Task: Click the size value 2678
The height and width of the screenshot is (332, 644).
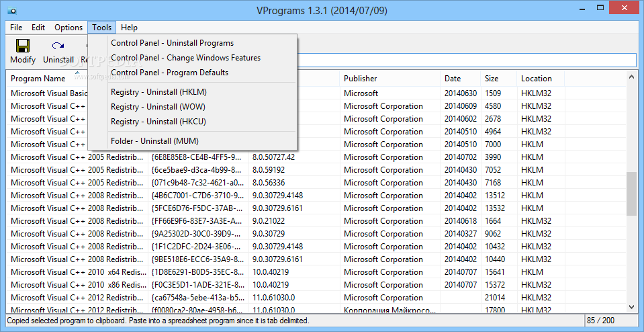Action: tap(493, 119)
